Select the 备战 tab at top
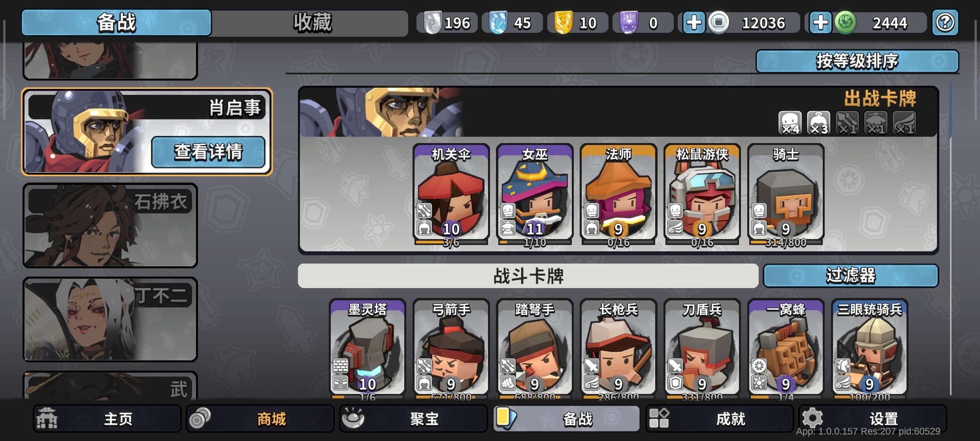 point(117,23)
